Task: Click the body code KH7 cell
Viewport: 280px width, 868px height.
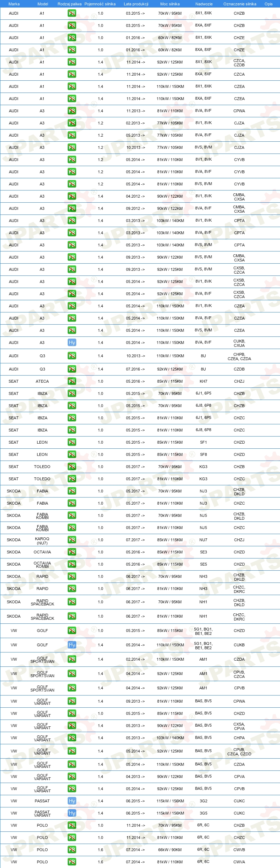Action: tap(203, 381)
